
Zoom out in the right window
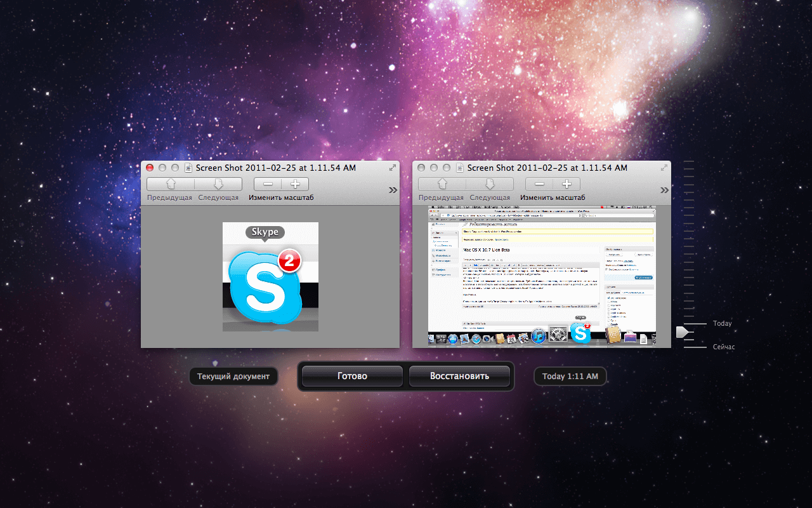[x=539, y=184]
